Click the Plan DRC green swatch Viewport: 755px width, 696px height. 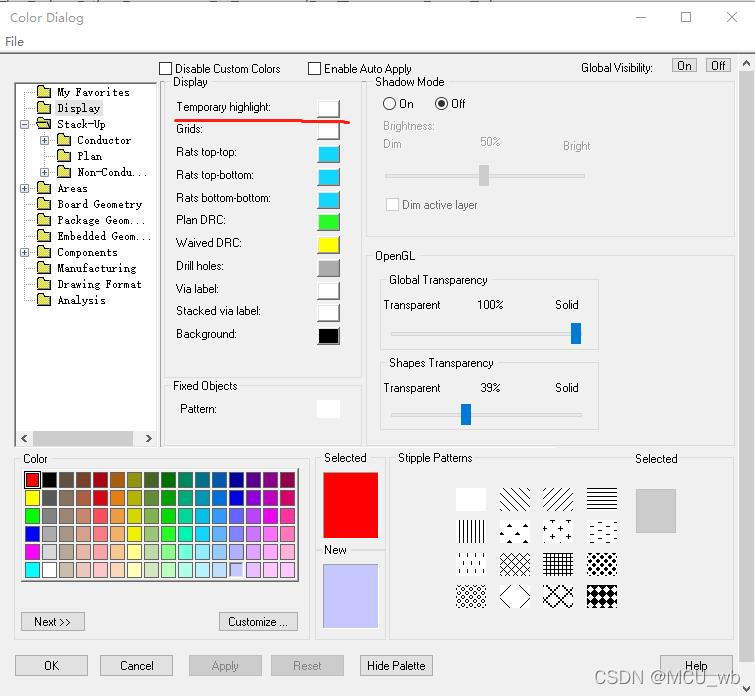[x=329, y=222]
